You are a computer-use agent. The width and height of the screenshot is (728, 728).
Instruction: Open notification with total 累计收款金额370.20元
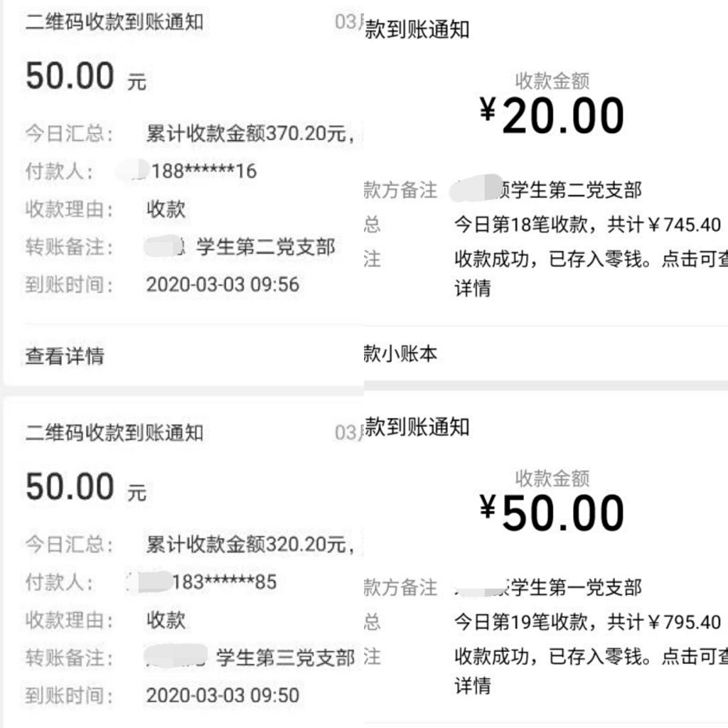250,133
